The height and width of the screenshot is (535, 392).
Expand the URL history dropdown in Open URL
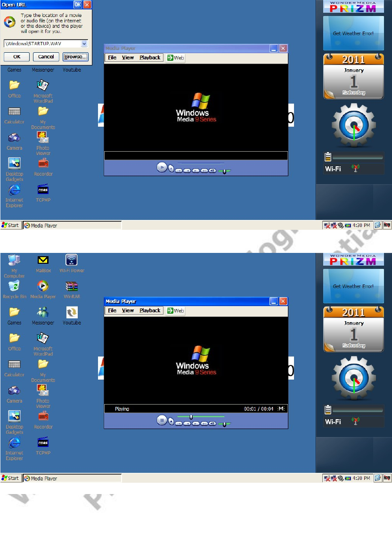(x=84, y=44)
